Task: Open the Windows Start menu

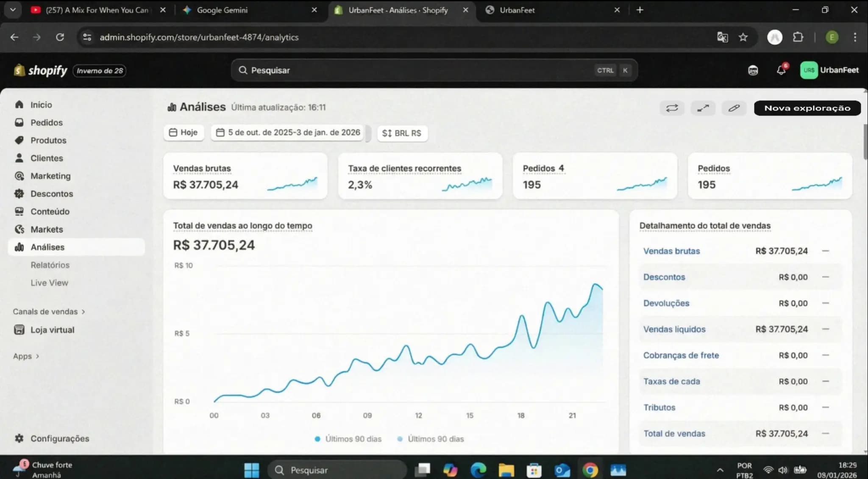Action: 251,470
